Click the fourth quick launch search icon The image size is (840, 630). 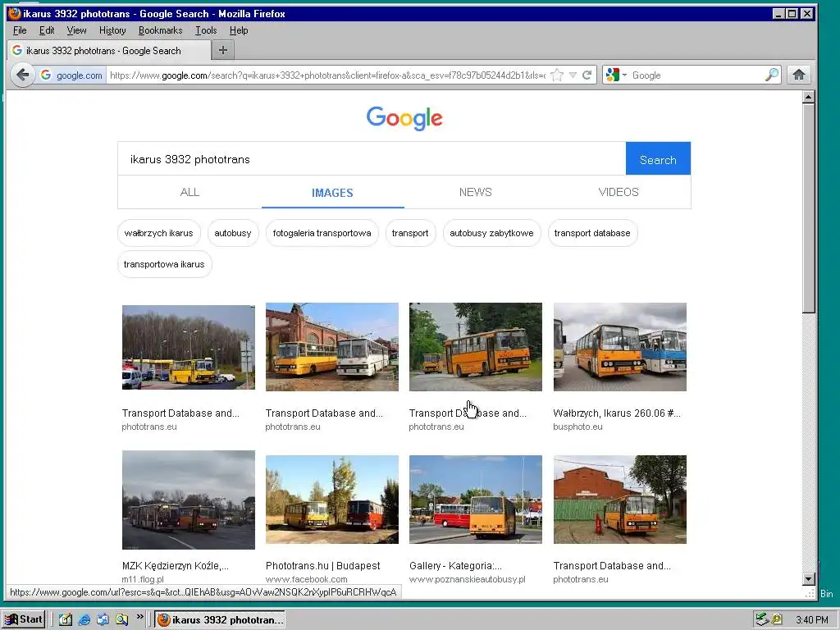pyautogui.click(x=121, y=620)
